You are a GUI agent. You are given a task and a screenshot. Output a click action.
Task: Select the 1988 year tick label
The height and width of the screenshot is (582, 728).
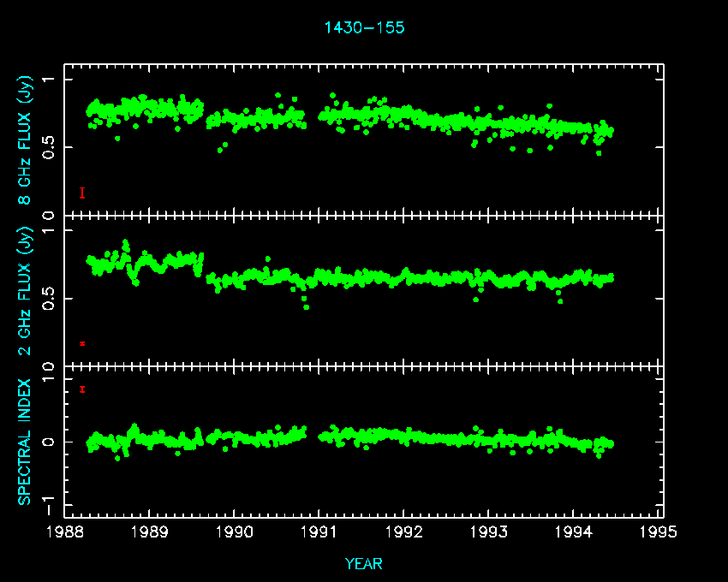pyautogui.click(x=65, y=532)
